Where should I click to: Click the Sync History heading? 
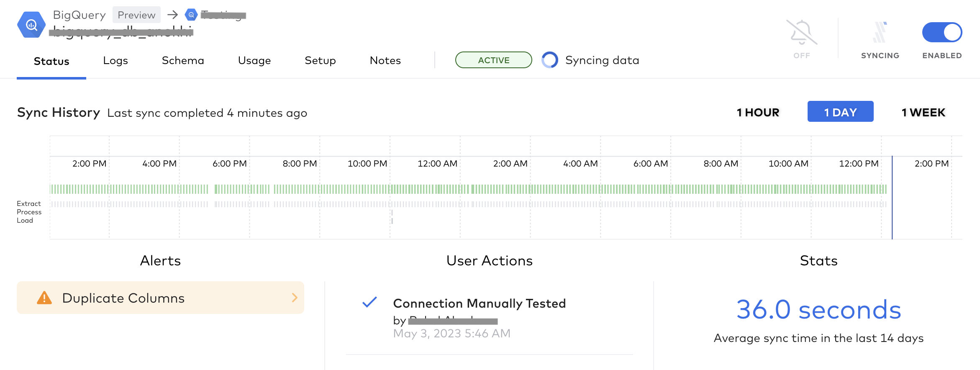point(59,112)
